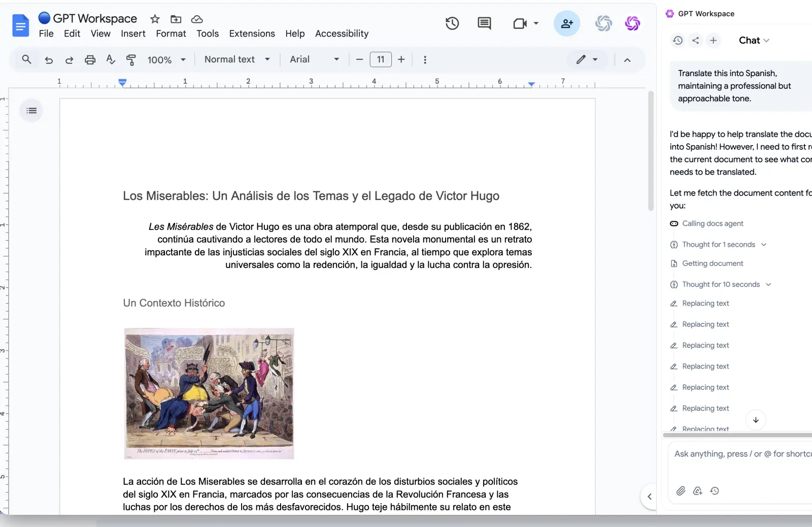812x527 pixels.
Task: Open the Insert menu
Action: (x=133, y=34)
